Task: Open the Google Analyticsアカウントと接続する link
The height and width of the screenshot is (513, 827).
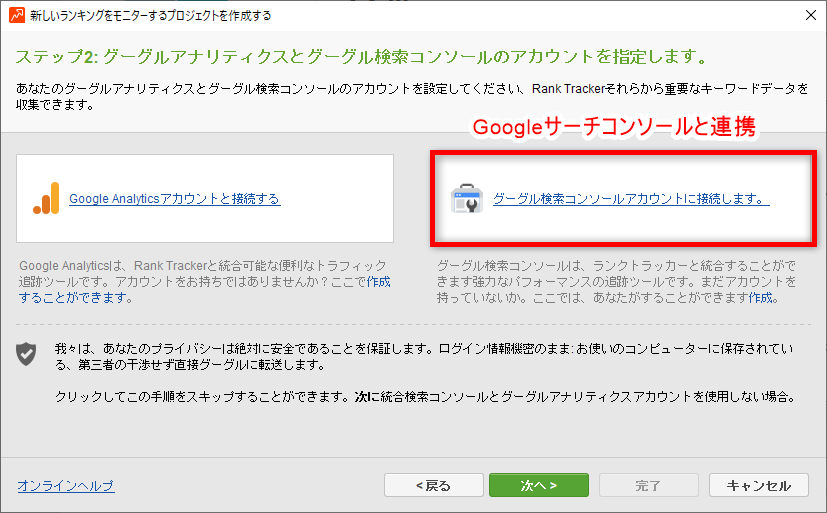Action: point(175,199)
